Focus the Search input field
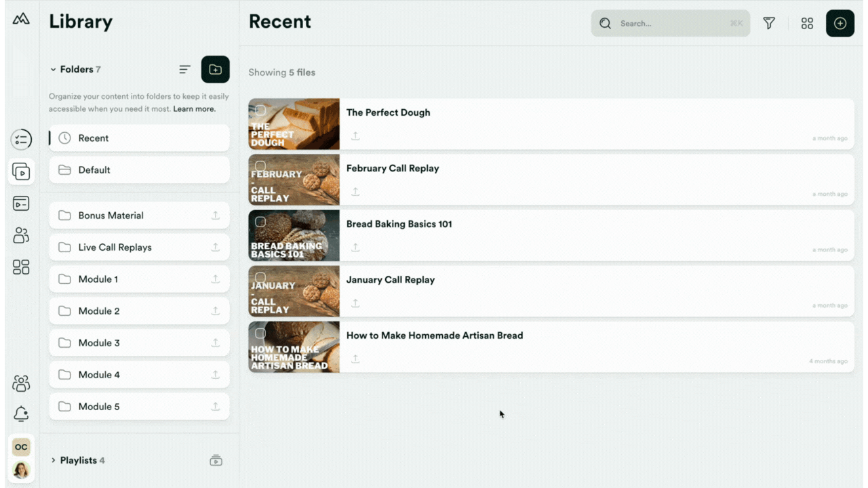Image resolution: width=868 pixels, height=488 pixels. [671, 23]
